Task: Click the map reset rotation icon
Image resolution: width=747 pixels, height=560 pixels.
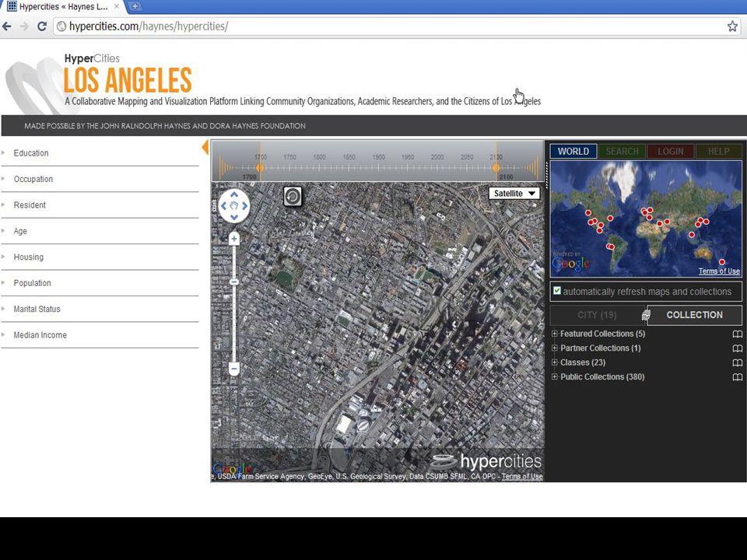Action: pos(293,196)
